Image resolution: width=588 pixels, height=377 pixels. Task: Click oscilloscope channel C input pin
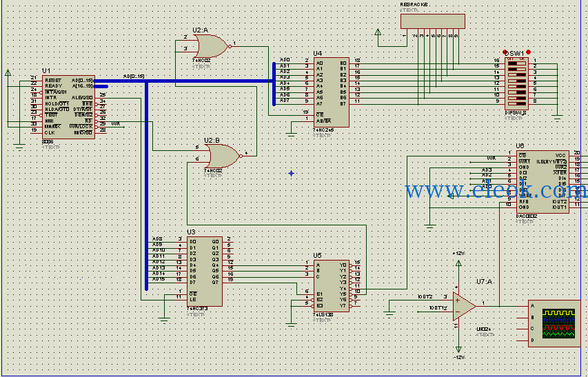coord(523,329)
